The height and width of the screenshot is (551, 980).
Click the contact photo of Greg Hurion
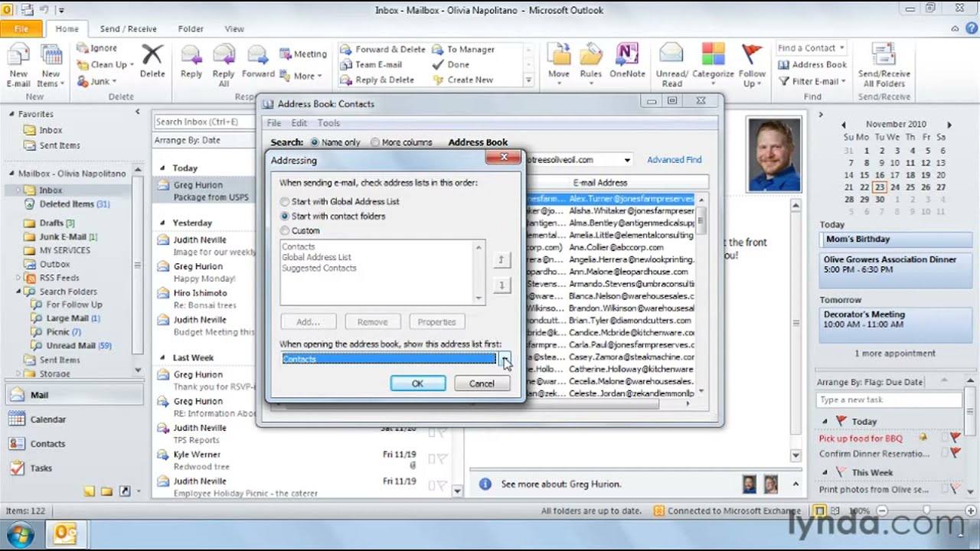click(x=773, y=154)
